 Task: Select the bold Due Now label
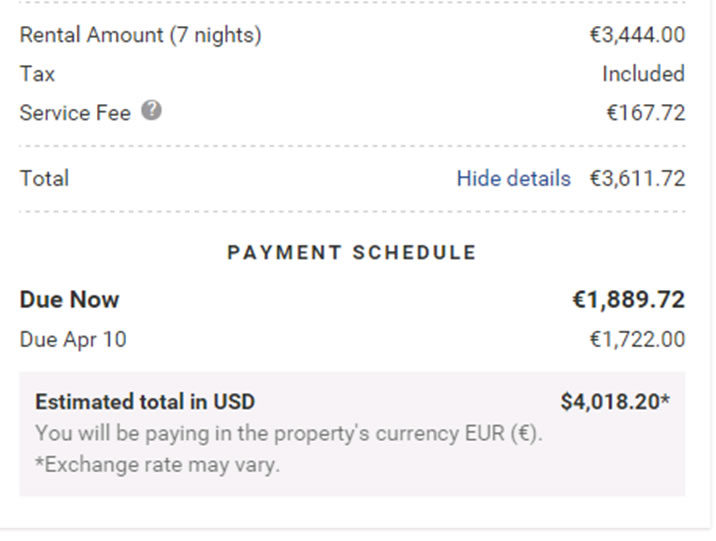click(69, 300)
